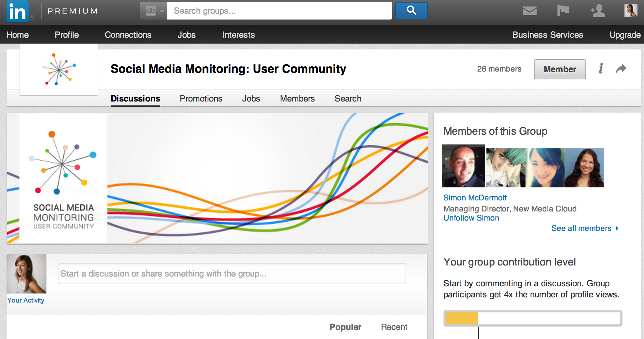Select the Discussions tab
644x339 pixels.
pos(135,99)
